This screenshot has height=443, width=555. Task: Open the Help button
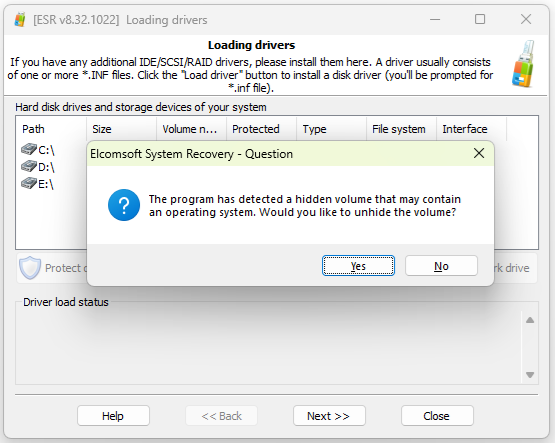point(113,416)
